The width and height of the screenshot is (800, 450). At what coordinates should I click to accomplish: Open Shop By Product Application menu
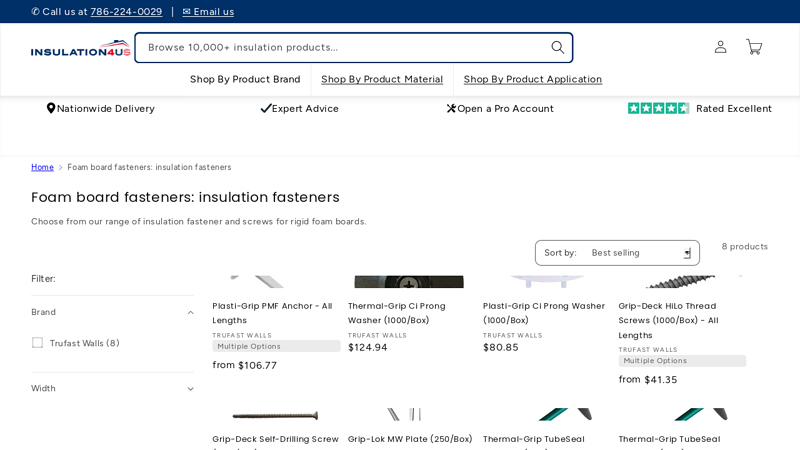click(532, 79)
